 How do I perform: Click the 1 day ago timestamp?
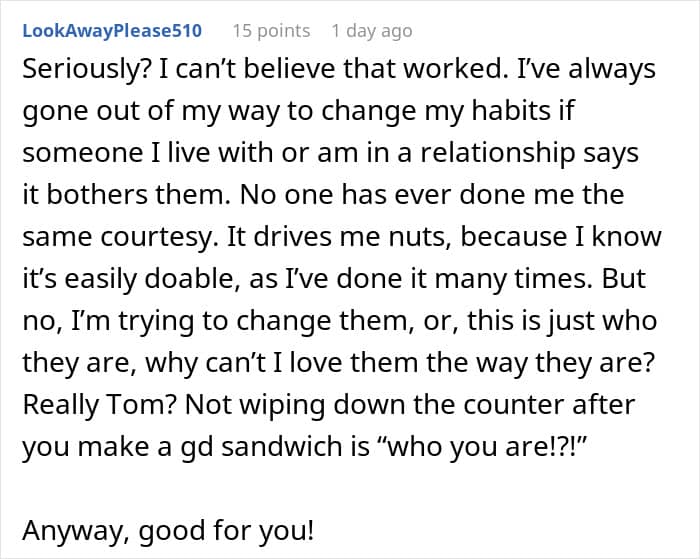tap(372, 31)
